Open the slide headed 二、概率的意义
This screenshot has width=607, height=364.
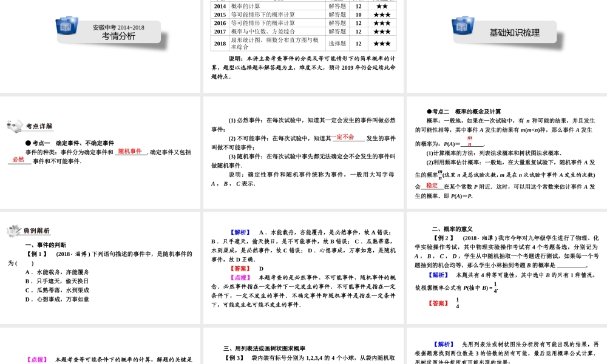507,268
